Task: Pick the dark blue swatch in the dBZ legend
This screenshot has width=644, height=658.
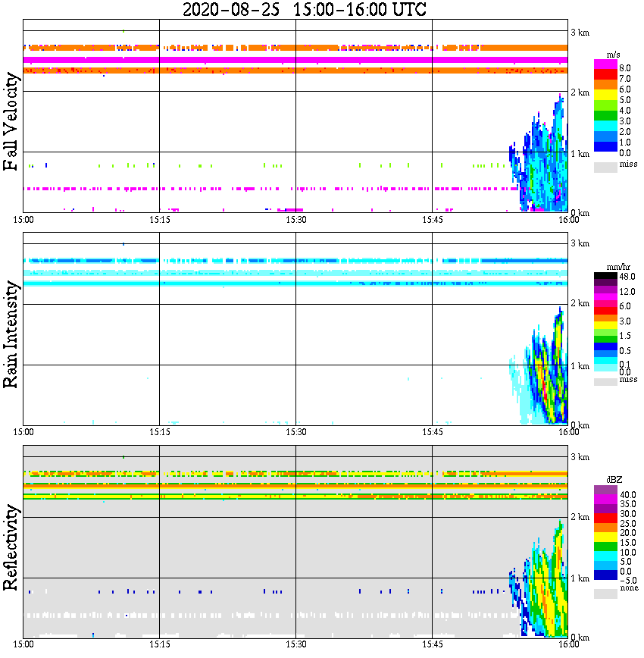Action: point(605,575)
